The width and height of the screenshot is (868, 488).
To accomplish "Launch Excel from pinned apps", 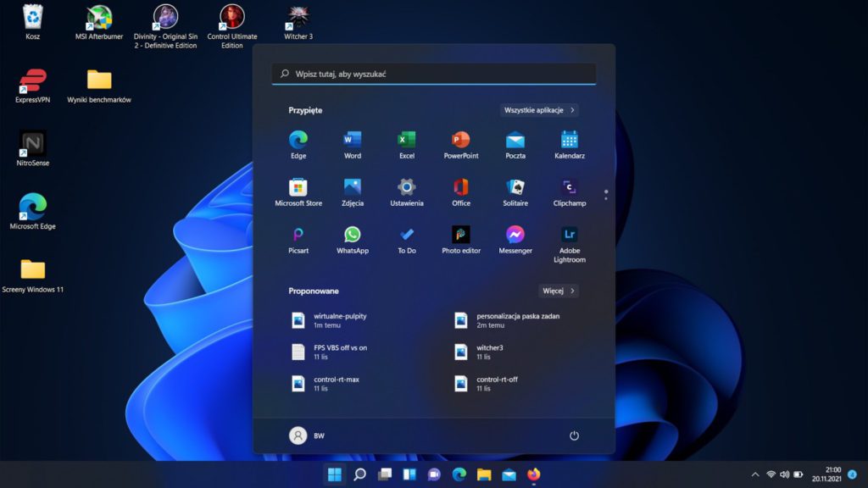I will tap(407, 141).
